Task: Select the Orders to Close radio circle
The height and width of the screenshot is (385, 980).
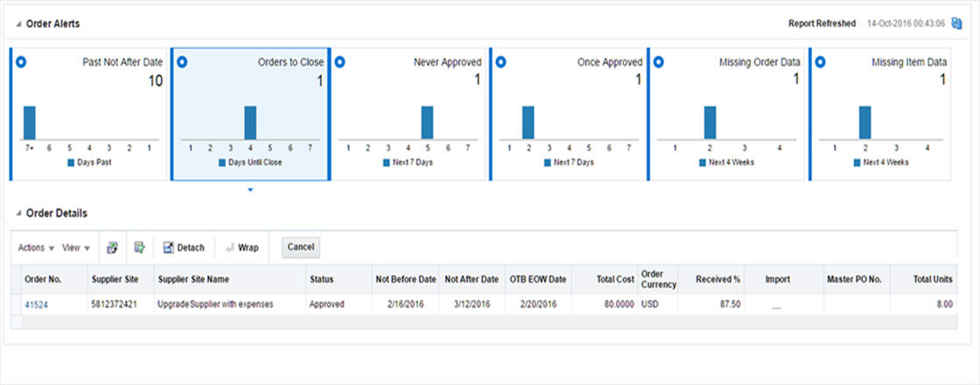Action: pos(183,62)
